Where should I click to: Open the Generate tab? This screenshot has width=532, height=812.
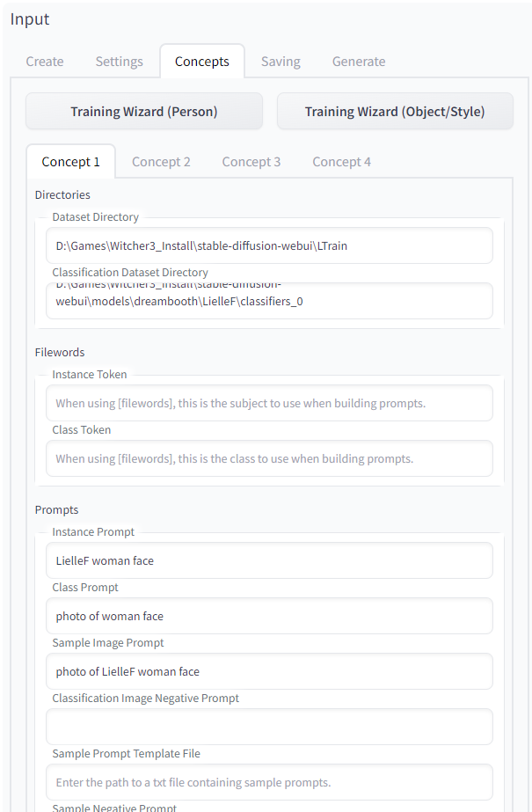[x=359, y=62]
